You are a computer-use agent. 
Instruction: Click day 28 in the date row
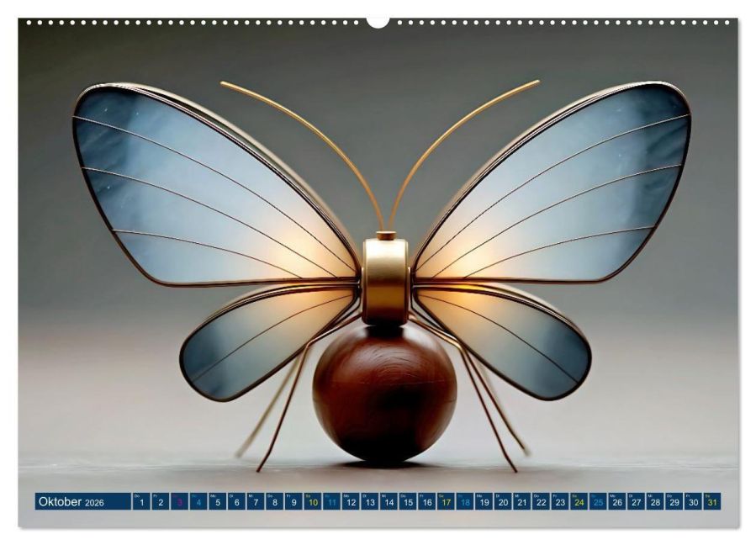pos(655,501)
